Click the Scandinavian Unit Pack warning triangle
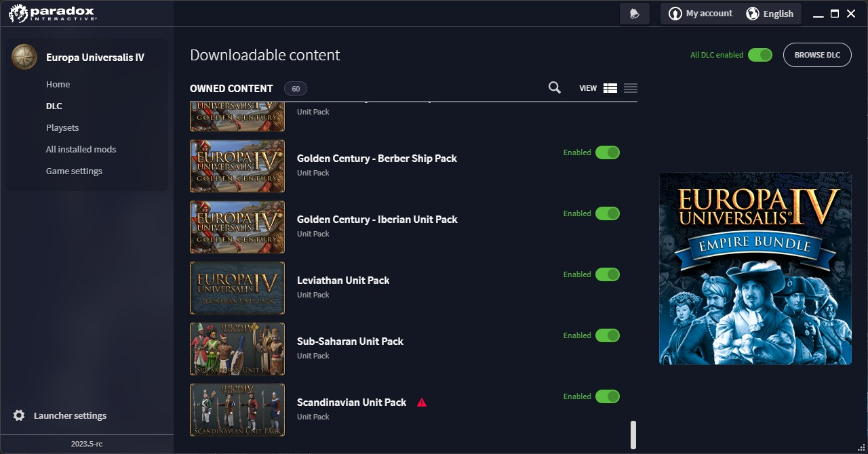 [x=422, y=403]
